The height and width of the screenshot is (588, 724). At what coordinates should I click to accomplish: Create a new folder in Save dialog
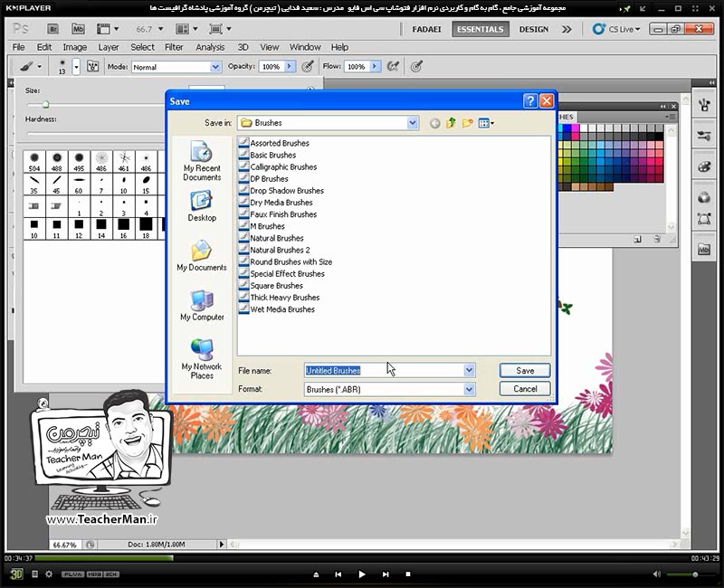[x=467, y=123]
